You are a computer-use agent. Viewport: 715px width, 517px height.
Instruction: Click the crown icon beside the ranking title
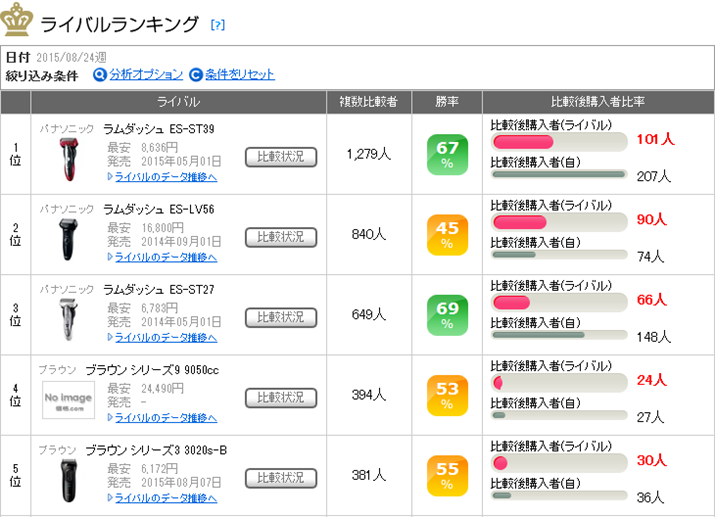[18, 19]
